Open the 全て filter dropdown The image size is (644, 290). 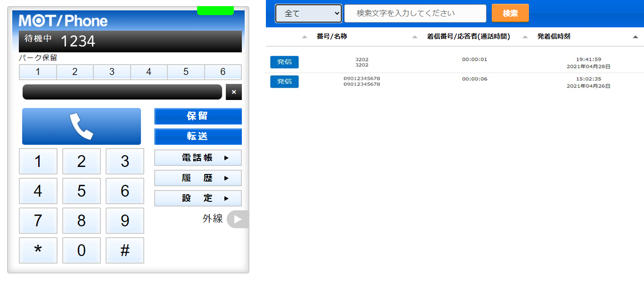click(309, 14)
